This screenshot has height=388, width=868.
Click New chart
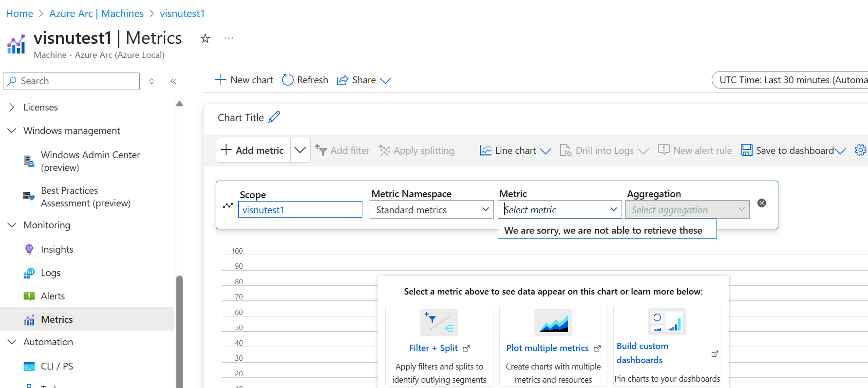[x=244, y=80]
